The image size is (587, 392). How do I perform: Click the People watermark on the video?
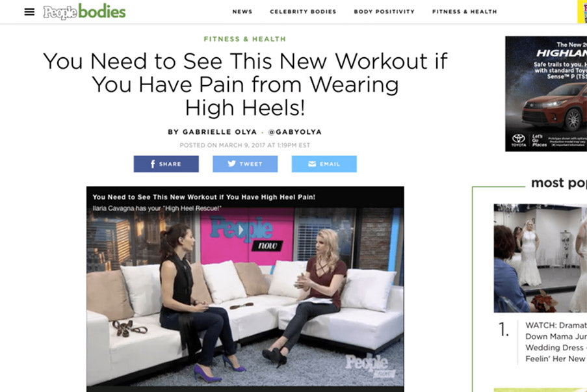click(369, 365)
